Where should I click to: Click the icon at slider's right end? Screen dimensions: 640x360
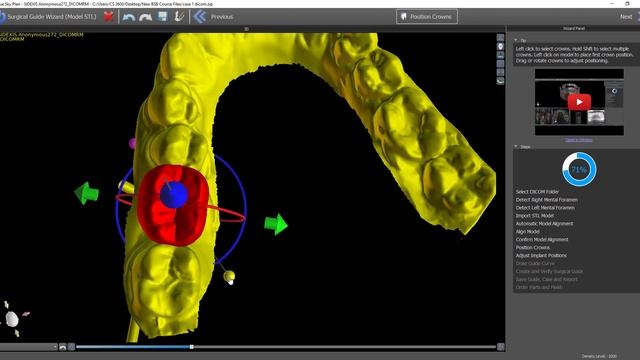tap(501, 347)
